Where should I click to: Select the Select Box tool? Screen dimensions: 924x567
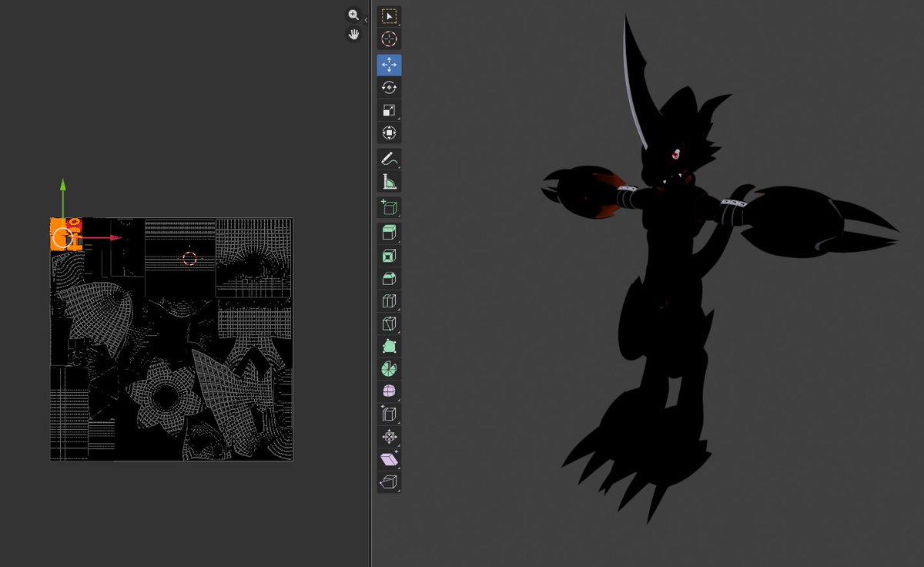(389, 16)
